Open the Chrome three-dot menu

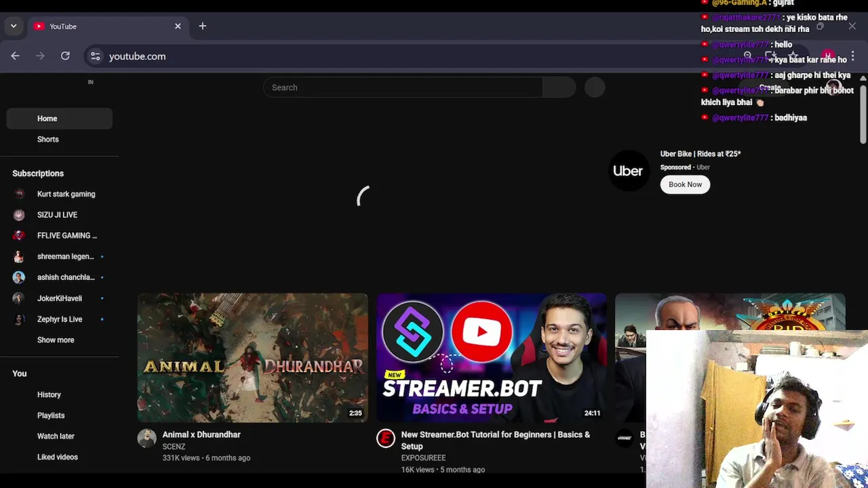click(852, 56)
